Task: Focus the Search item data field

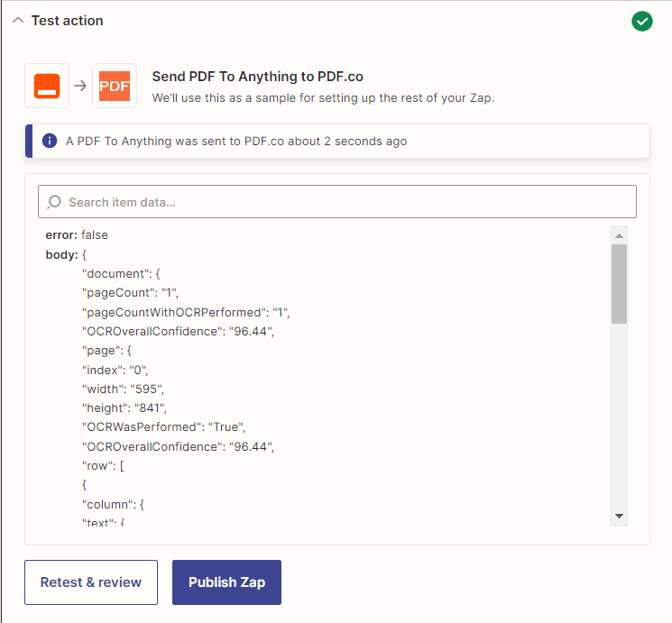Action: coord(336,201)
